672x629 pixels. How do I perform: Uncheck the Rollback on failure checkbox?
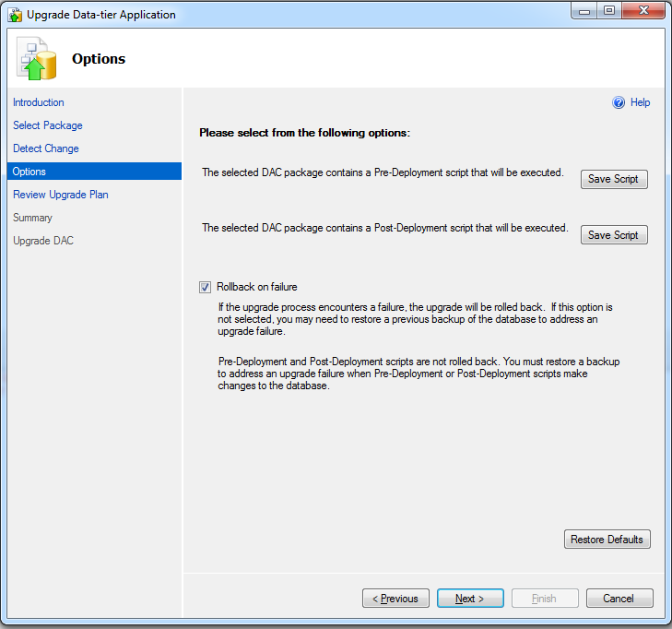point(205,287)
